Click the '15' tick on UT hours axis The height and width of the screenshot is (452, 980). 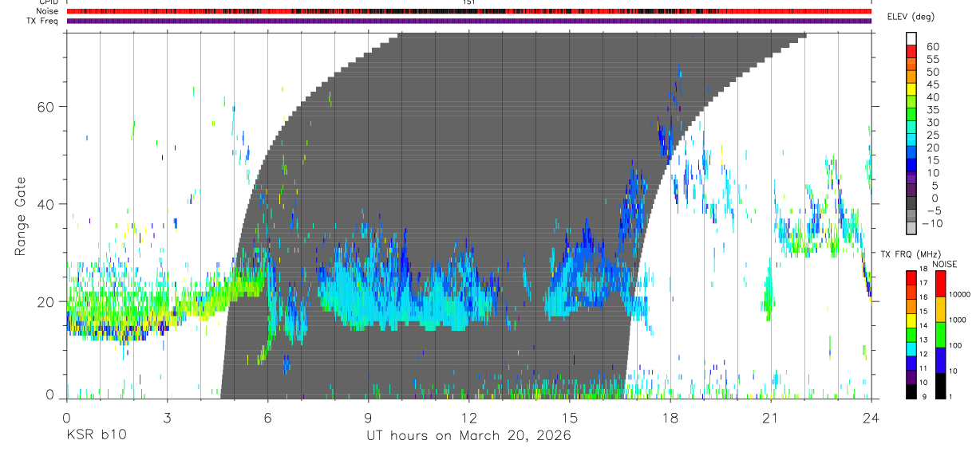569,417
